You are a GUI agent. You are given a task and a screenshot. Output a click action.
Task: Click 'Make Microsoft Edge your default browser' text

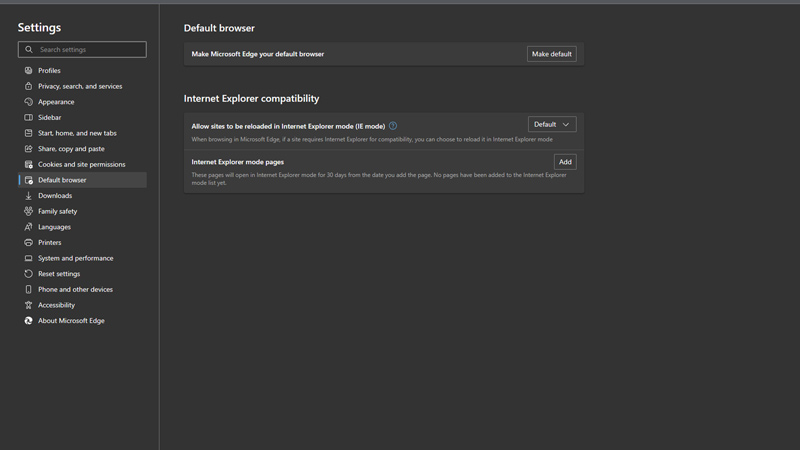point(258,54)
